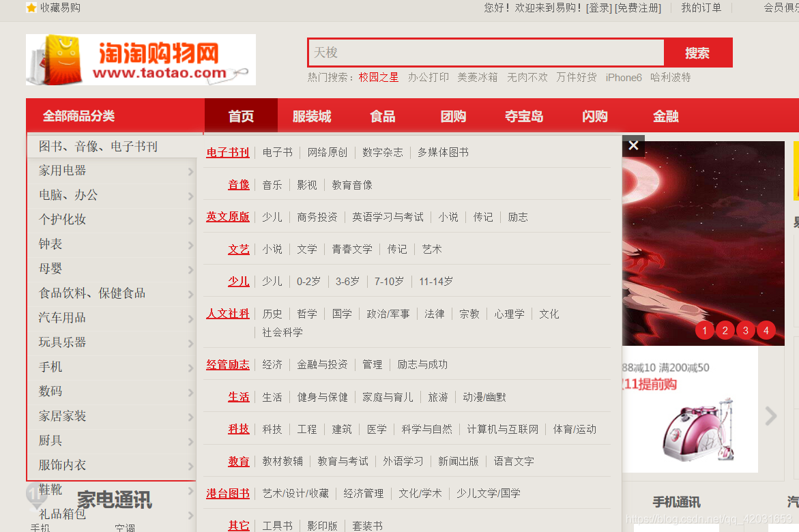Click the star icon beside 收藏易购
Image resolution: width=799 pixels, height=532 pixels.
(x=31, y=8)
